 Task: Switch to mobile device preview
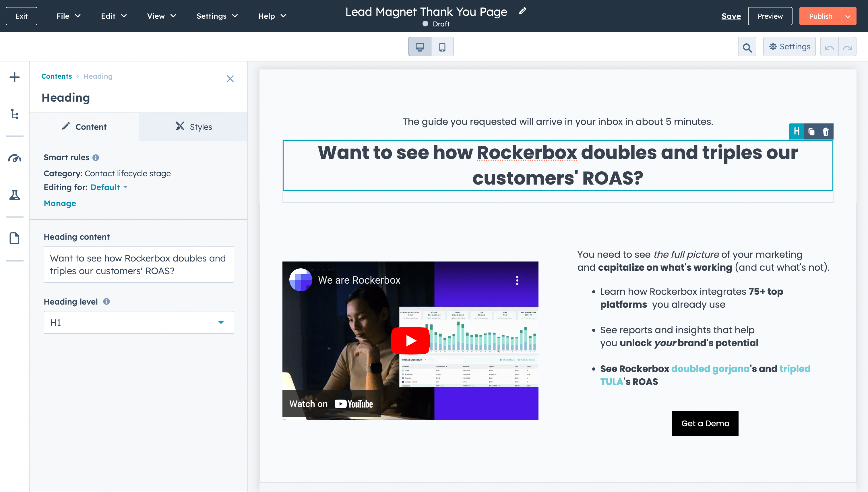(x=442, y=47)
